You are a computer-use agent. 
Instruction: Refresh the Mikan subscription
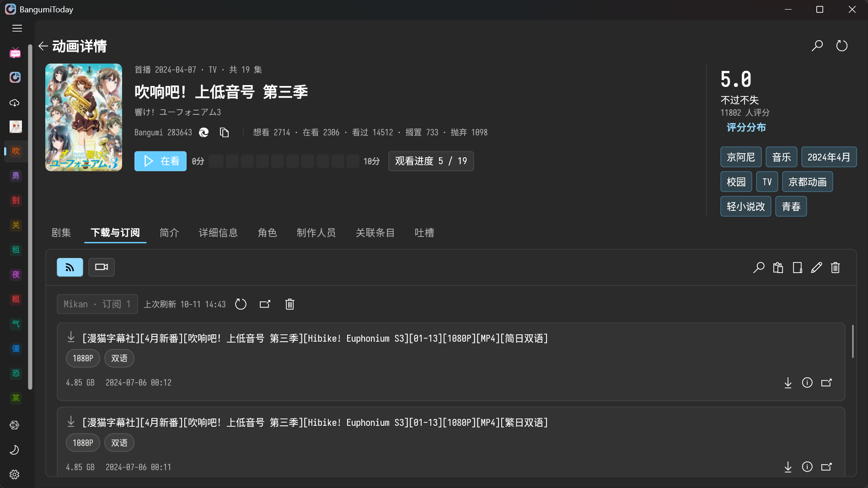coord(241,304)
